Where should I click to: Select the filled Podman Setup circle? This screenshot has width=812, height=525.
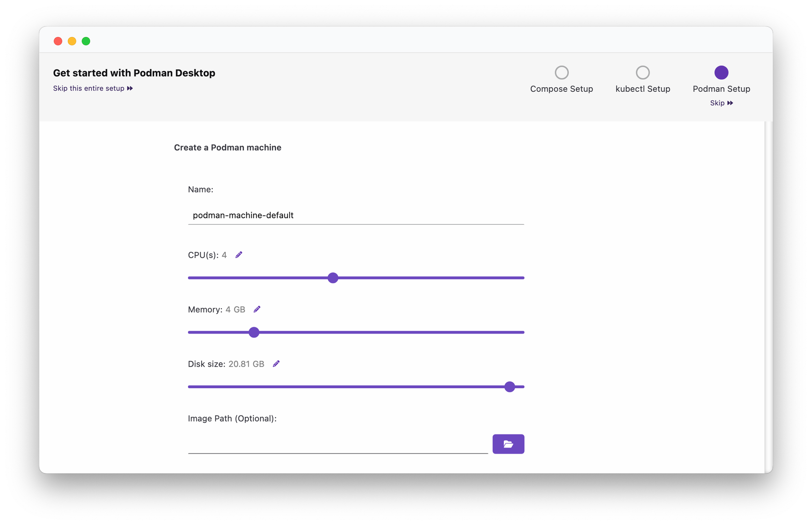721,72
